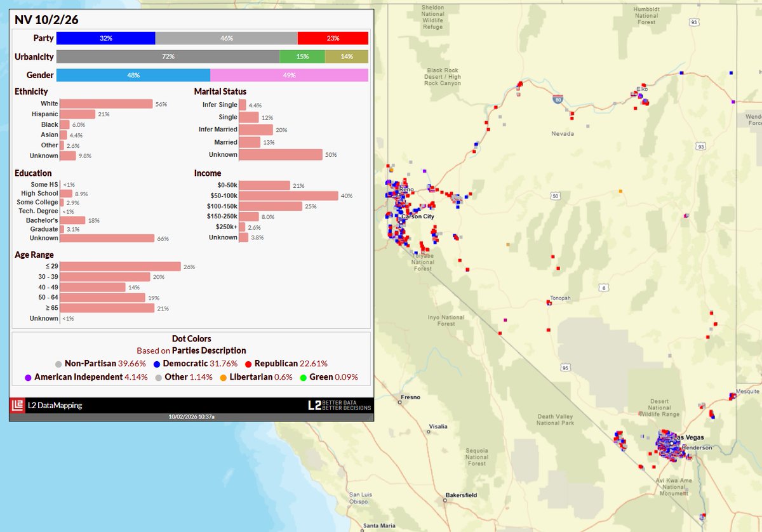Viewport: 762px width, 532px height.
Task: Click the $50-100k income bar
Action: click(288, 196)
